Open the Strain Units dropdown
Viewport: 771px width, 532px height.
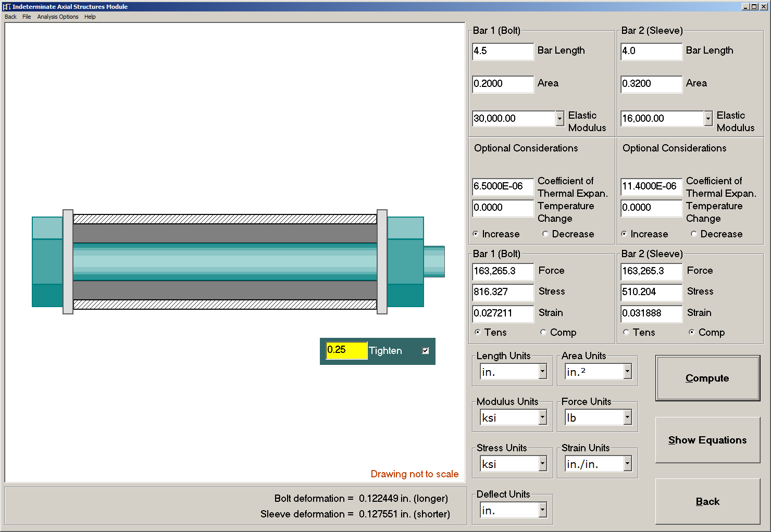[628, 464]
